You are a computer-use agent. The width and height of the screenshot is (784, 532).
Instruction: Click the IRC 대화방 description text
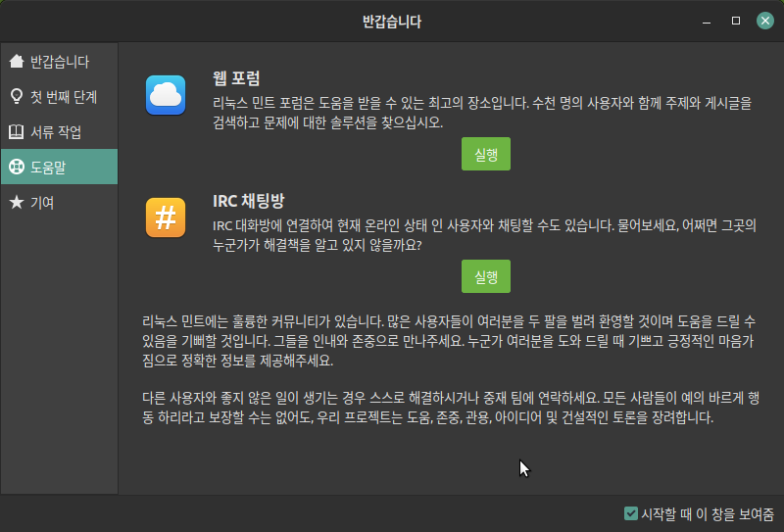pos(484,235)
